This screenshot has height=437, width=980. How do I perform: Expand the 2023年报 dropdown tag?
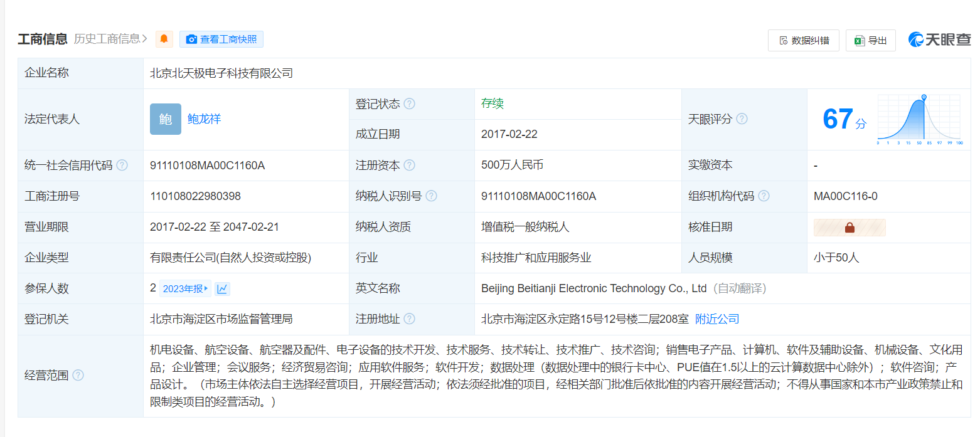click(185, 288)
